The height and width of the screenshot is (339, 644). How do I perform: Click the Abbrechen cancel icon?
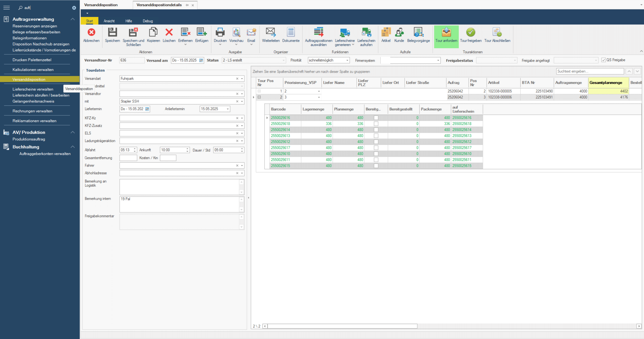[91, 32]
